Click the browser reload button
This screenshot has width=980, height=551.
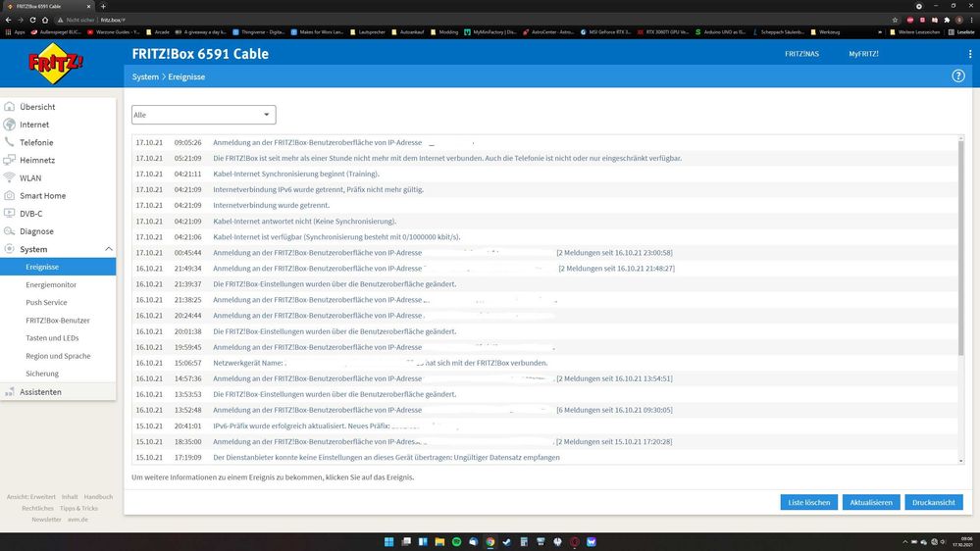click(x=32, y=20)
